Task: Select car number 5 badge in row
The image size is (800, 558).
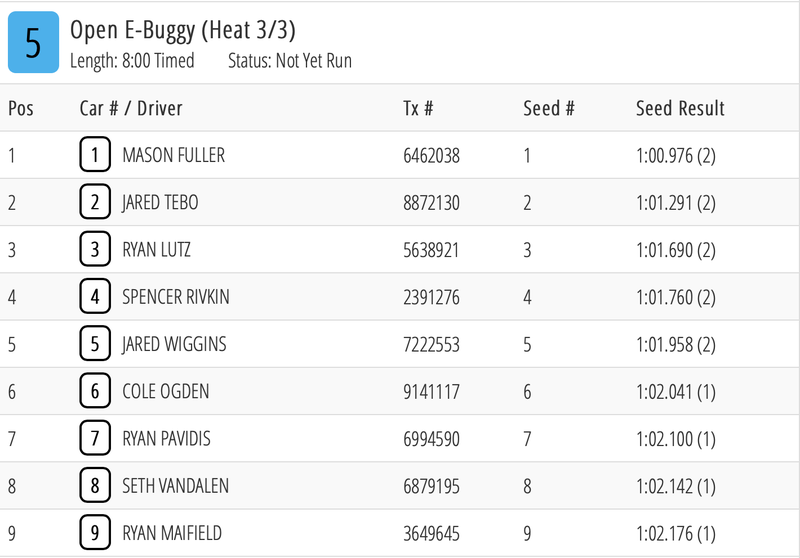Action: (95, 344)
